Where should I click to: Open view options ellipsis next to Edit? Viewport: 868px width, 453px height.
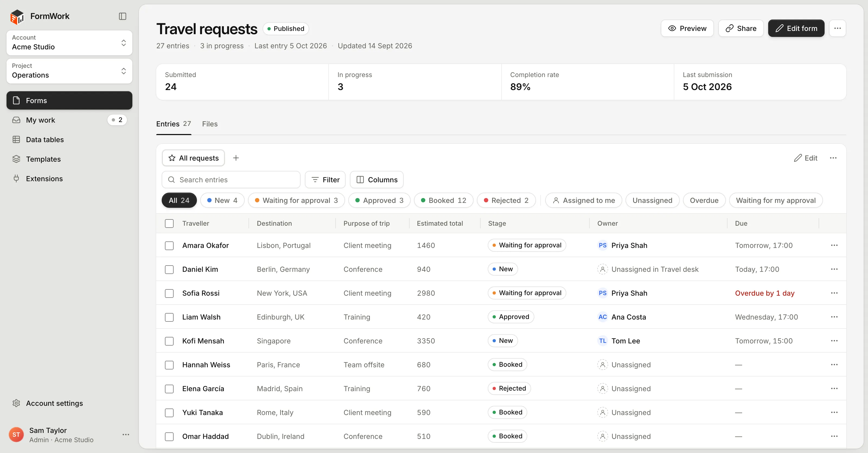[x=833, y=158]
